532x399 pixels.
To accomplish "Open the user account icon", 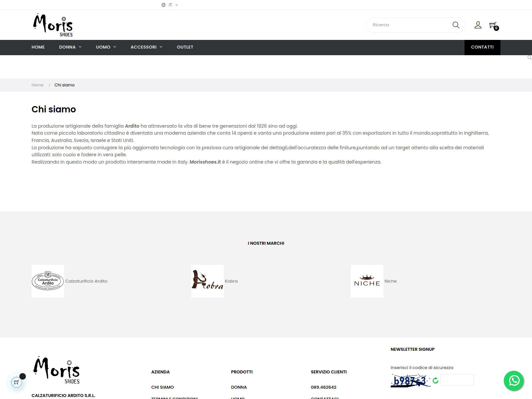I will (478, 25).
